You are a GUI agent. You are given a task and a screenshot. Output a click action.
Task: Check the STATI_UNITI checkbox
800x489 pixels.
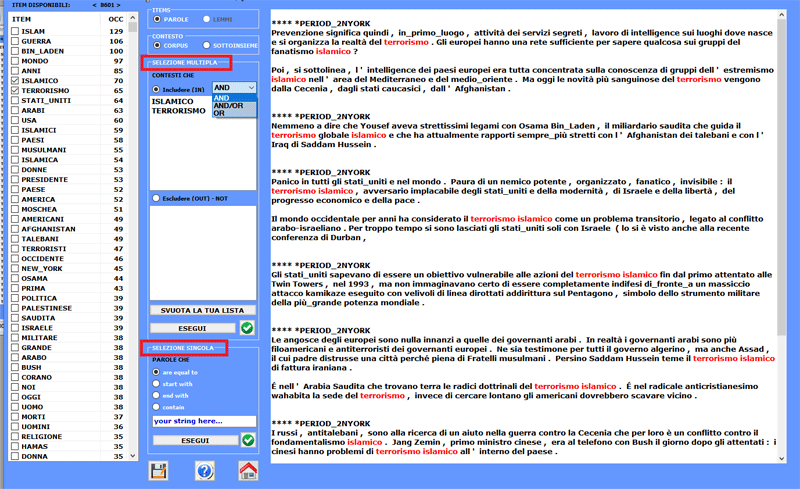pyautogui.click(x=15, y=101)
